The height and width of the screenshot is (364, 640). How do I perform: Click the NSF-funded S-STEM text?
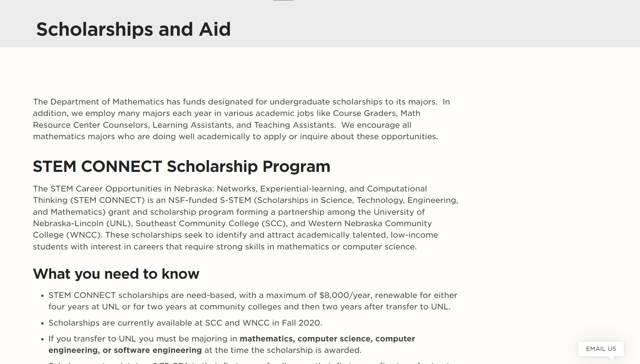click(x=210, y=200)
